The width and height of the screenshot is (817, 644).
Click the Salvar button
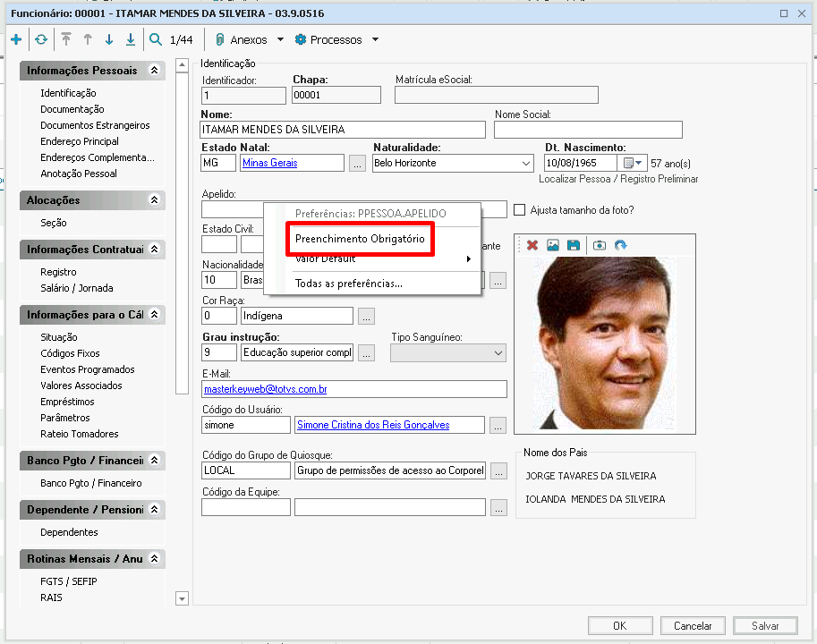click(x=765, y=626)
